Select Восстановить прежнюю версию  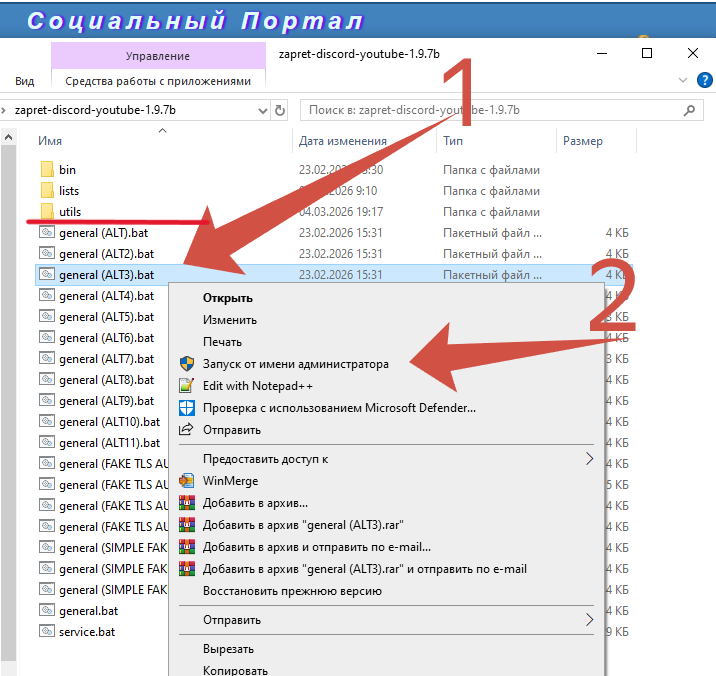point(292,591)
